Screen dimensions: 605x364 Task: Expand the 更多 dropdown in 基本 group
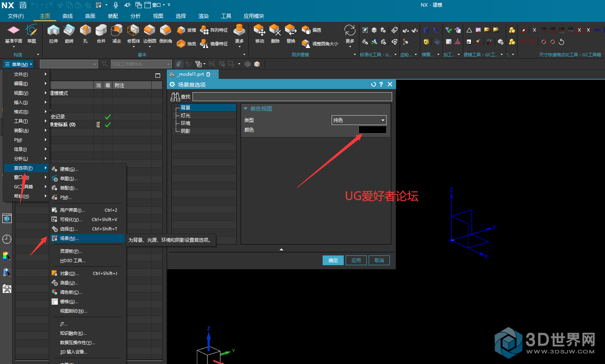[x=239, y=36]
